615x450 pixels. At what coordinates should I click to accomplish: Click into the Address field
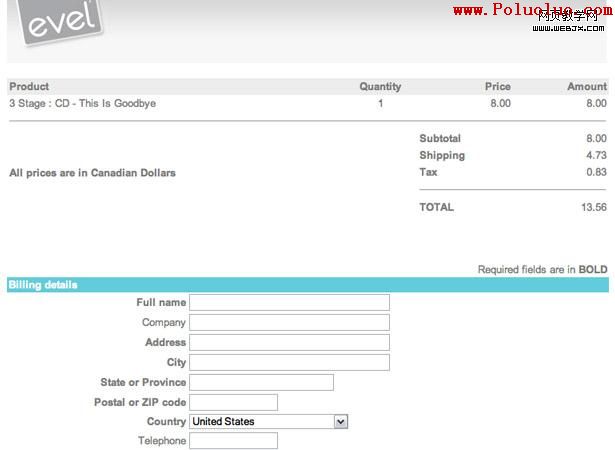click(x=289, y=342)
